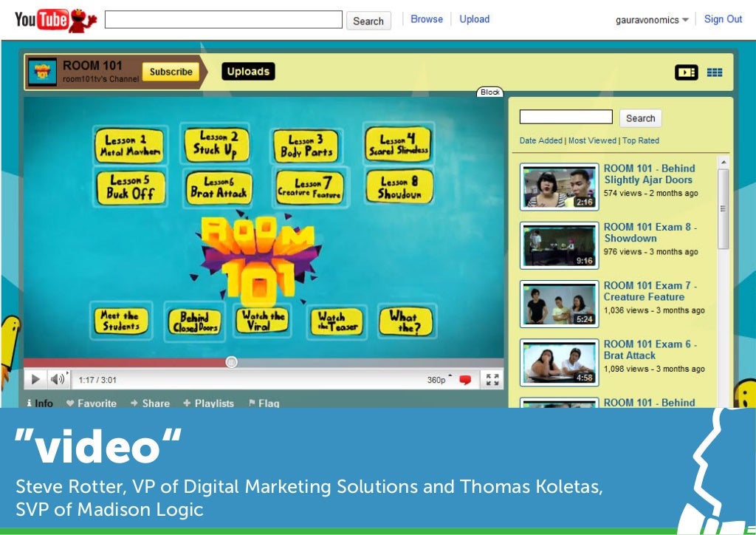756x535 pixels.
Task: Click the channel Search button
Action: 640,118
